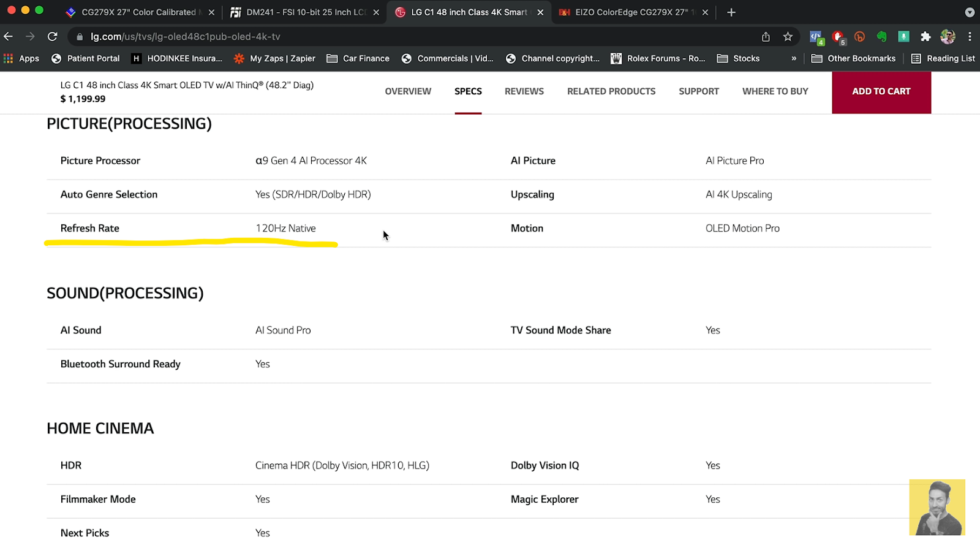
Task: Open the Channel copyright bookmark
Action: (553, 58)
